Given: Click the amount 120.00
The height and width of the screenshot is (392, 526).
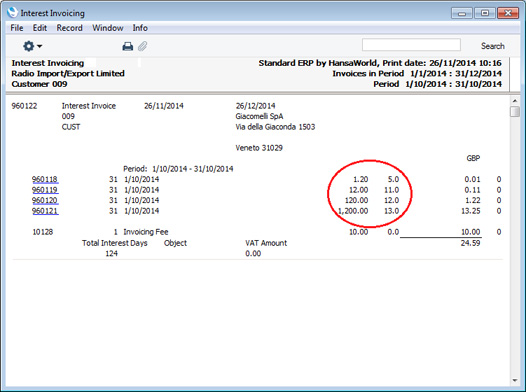Looking at the screenshot, I should tap(356, 201).
